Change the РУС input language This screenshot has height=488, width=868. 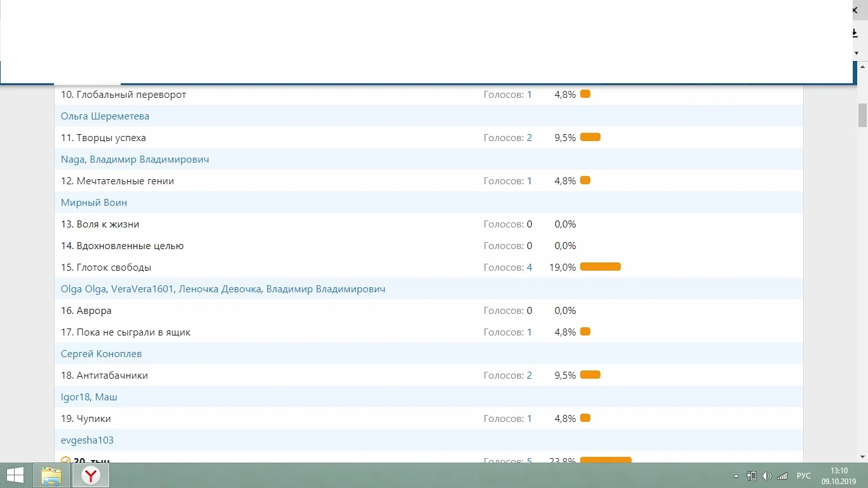(804, 476)
